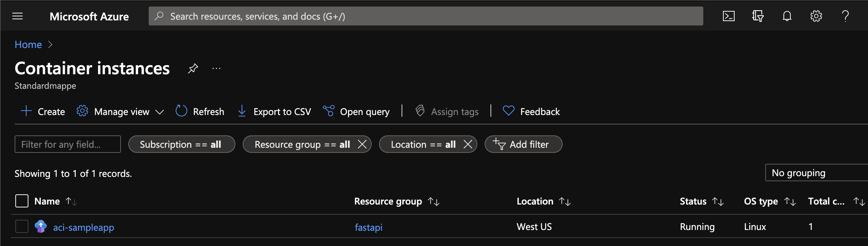
Task: Click Export to CSV
Action: point(274,111)
